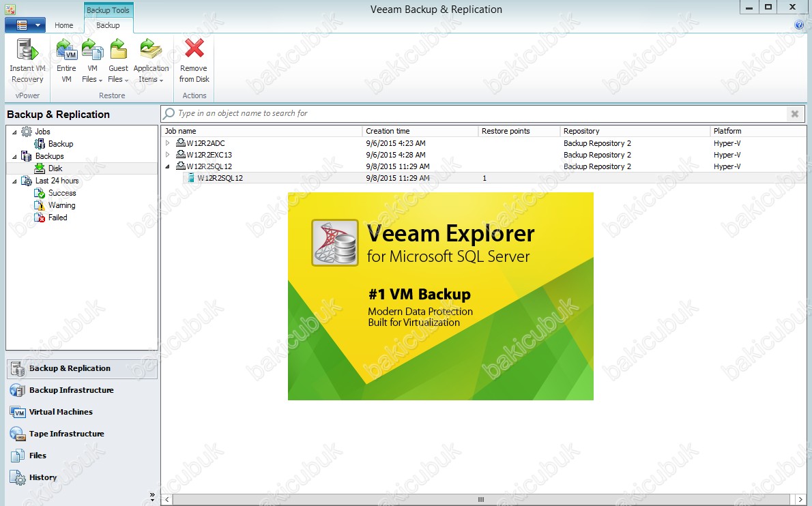Click the parent W12R2SQL12 job icon
This screenshot has height=506, width=812.
tap(181, 166)
